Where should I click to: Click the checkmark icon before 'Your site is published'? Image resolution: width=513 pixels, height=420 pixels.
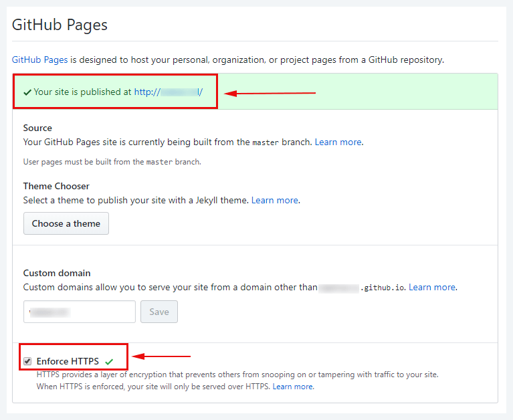pyautogui.click(x=27, y=92)
